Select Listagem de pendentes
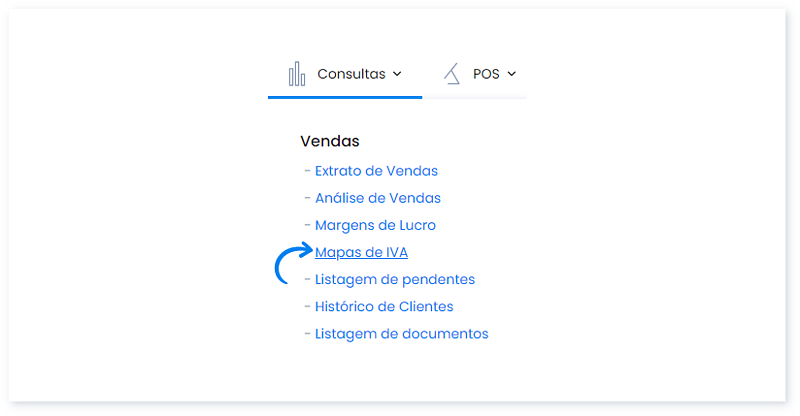Image resolution: width=800 pixels, height=416 pixels. click(394, 279)
